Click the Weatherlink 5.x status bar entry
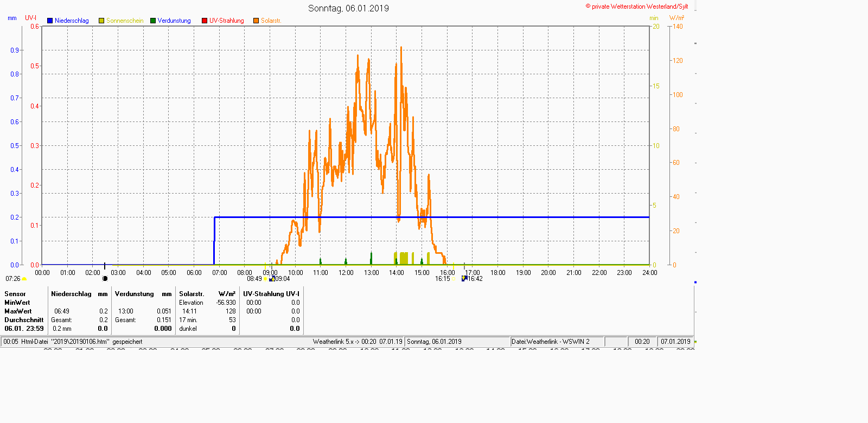Image resolution: width=868 pixels, height=423 pixels. (x=358, y=342)
